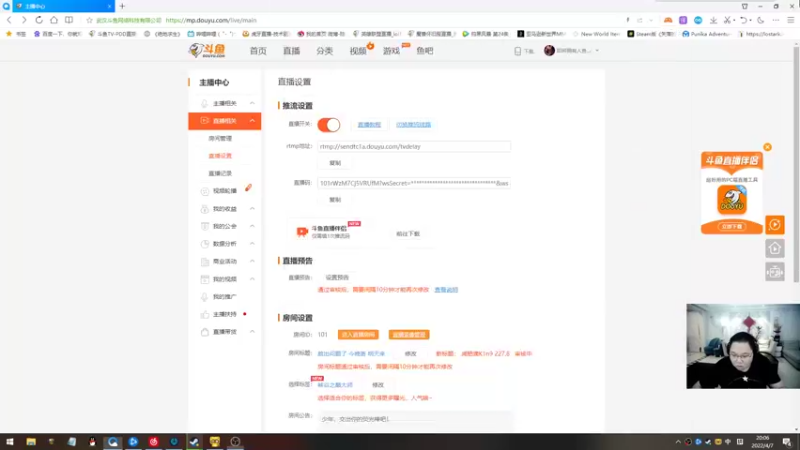Open Windows Start menu

(10, 442)
